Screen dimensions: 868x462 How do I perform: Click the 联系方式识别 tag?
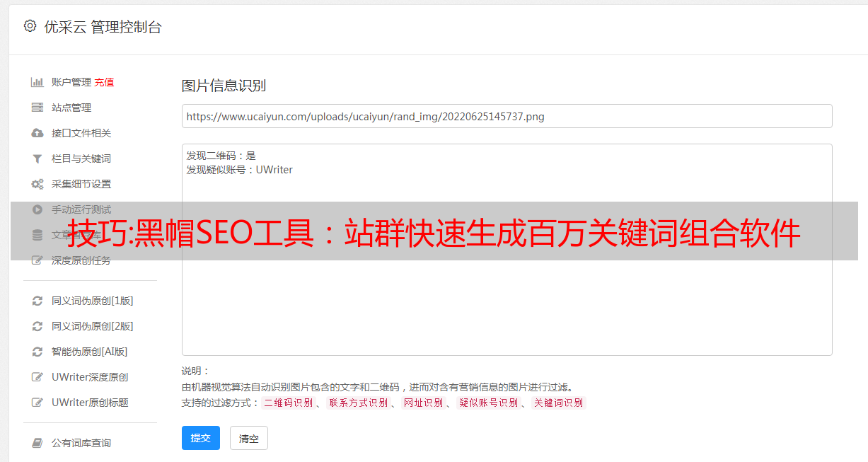(358, 403)
